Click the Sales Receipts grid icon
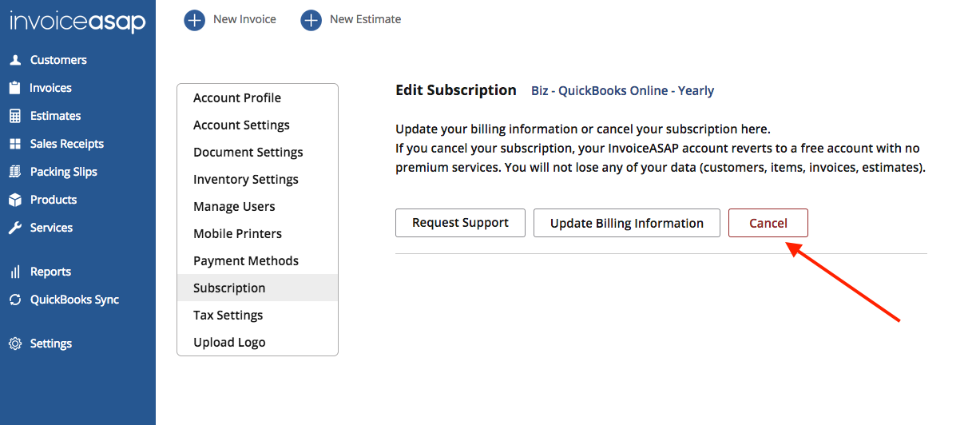Image resolution: width=980 pixels, height=425 pixels. coord(14,144)
